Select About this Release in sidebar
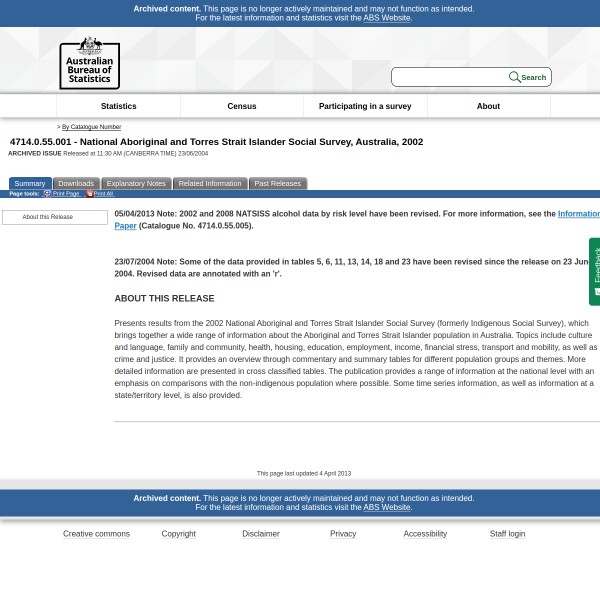 click(48, 217)
